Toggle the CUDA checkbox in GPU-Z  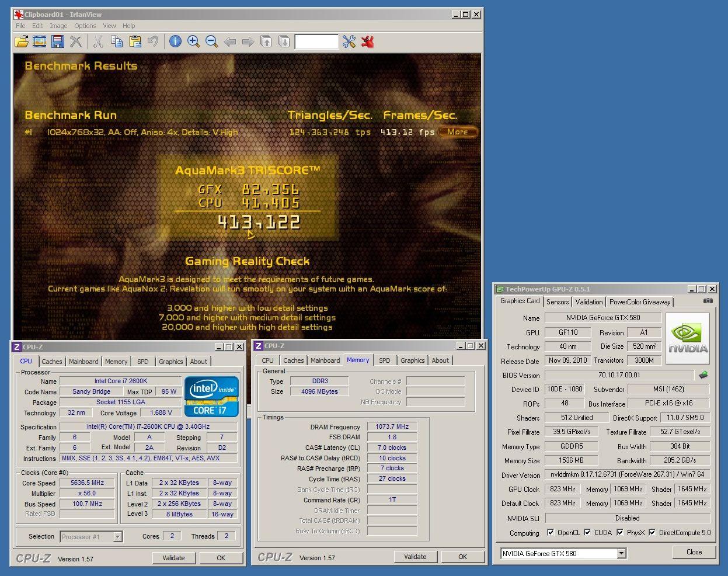point(587,532)
